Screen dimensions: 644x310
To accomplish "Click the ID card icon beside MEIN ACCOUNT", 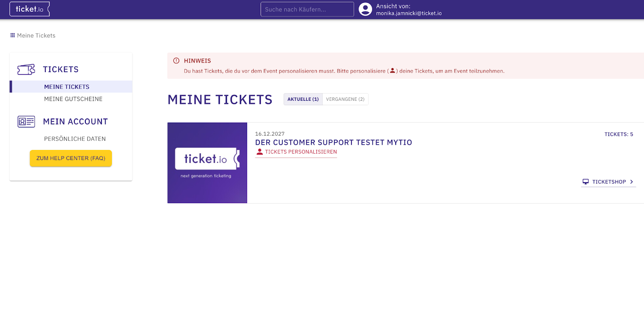I will pos(26,121).
